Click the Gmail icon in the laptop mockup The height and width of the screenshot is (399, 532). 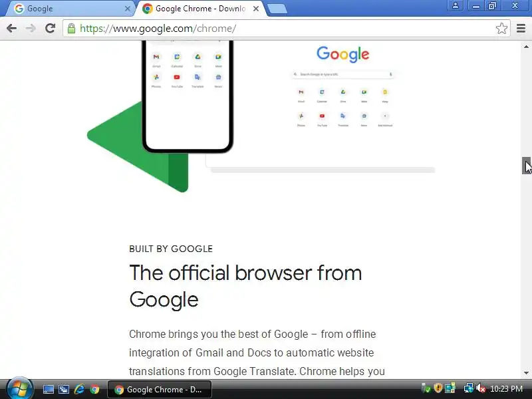[x=301, y=92]
